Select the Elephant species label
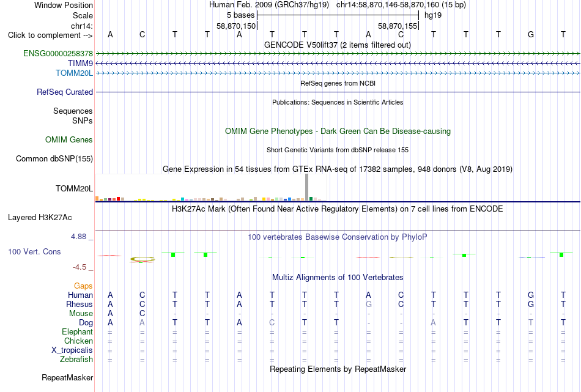This screenshot has height=392, width=581. click(x=77, y=332)
